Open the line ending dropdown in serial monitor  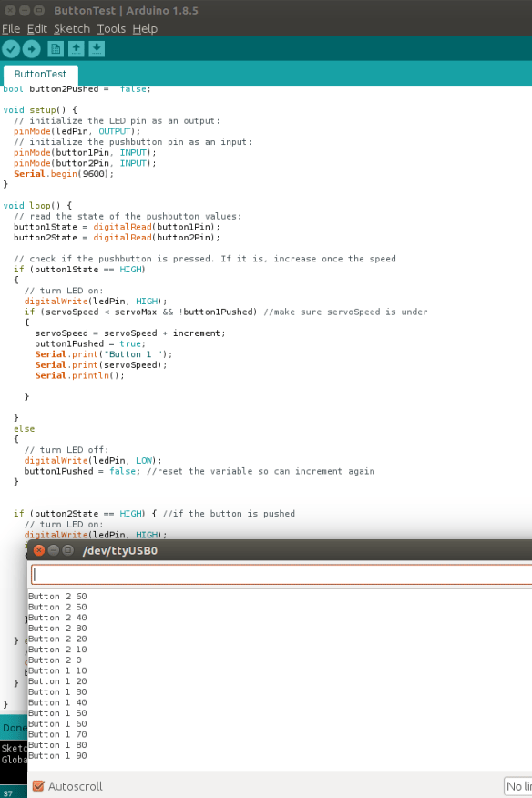point(517,786)
